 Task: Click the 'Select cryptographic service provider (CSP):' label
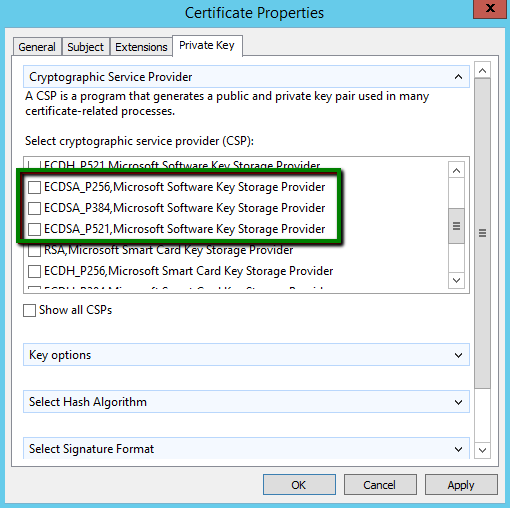tap(139, 141)
